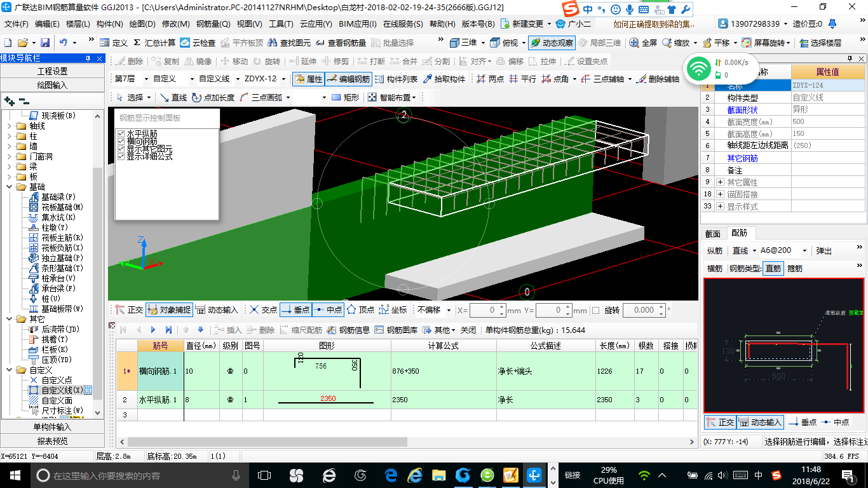
Task: Open 查看钢筋量 rebar quantity view
Action: pyautogui.click(x=341, y=43)
